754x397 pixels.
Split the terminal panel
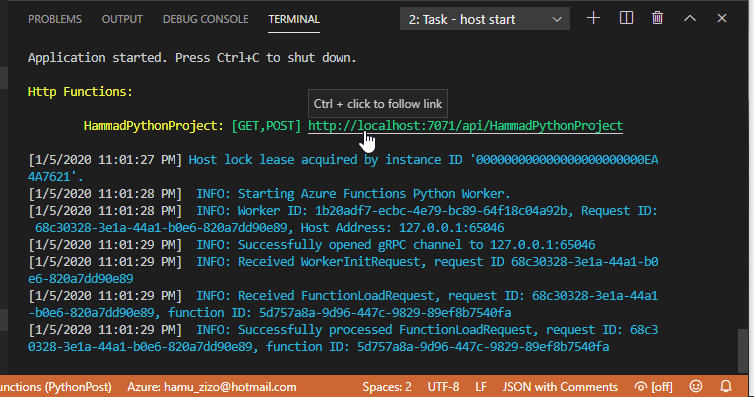[626, 18]
